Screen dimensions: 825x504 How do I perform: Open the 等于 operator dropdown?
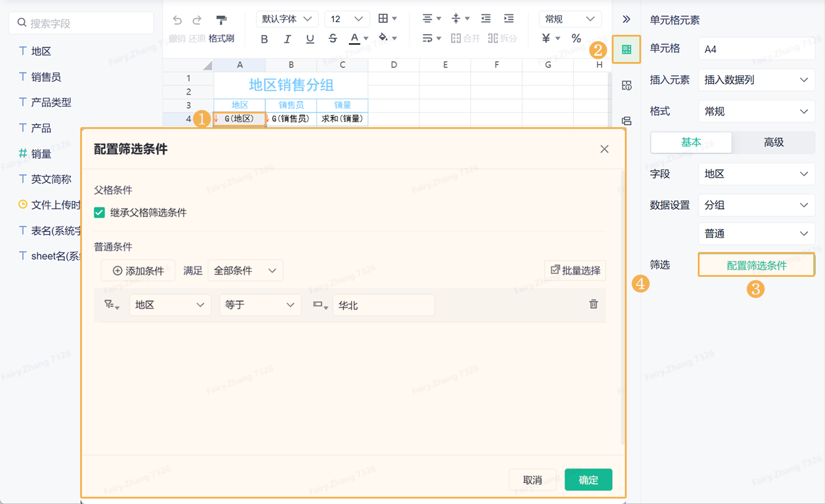pyautogui.click(x=260, y=305)
